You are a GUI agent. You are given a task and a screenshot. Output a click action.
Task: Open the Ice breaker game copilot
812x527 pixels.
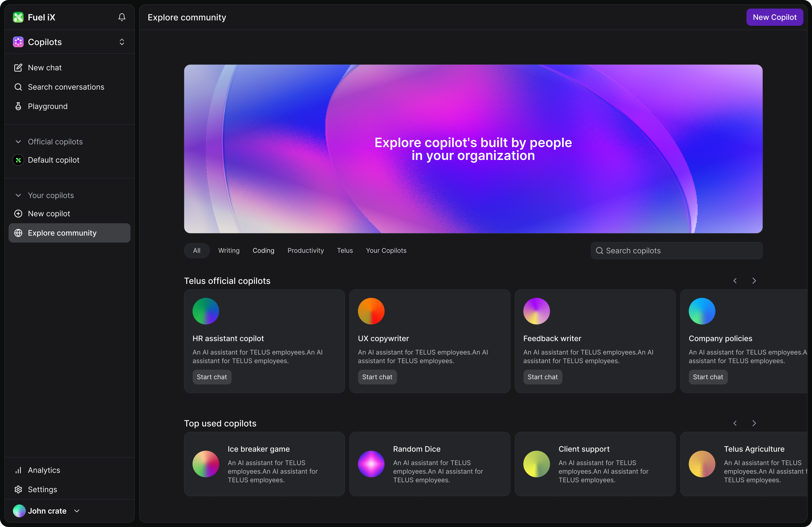coord(264,464)
